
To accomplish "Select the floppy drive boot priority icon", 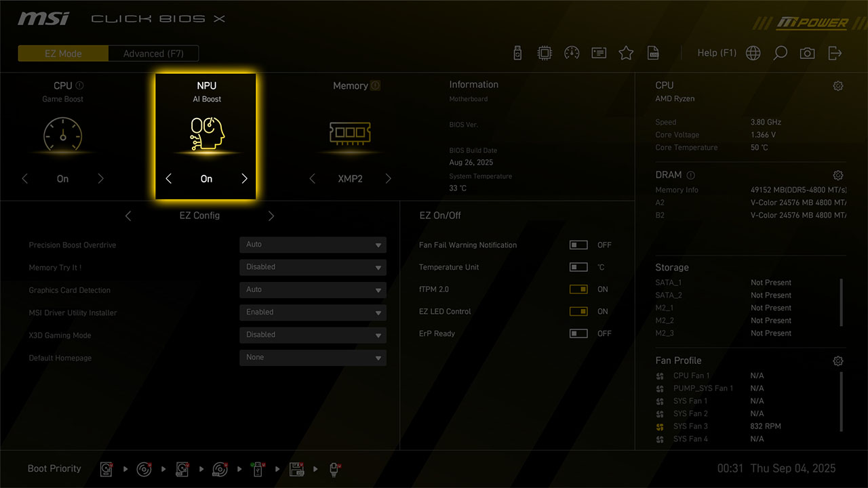I will (x=296, y=469).
